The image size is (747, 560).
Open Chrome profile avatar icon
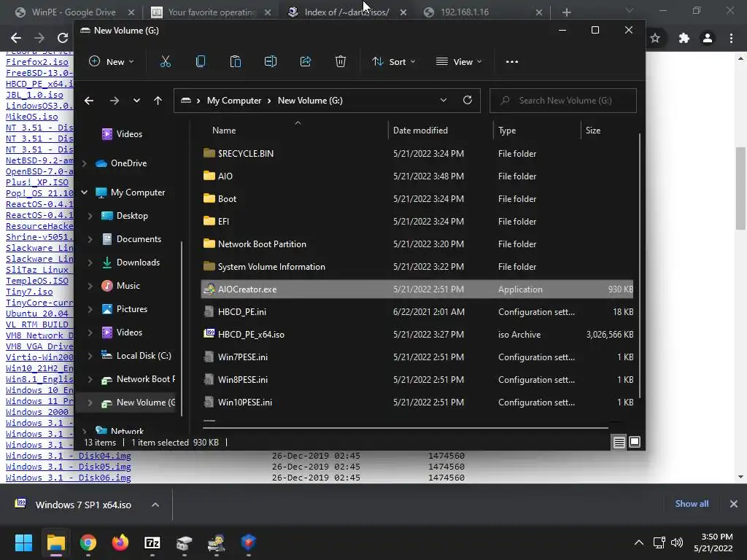(708, 38)
